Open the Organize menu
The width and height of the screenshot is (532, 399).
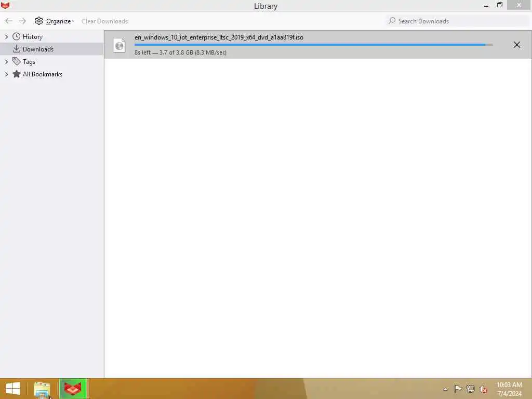[55, 21]
